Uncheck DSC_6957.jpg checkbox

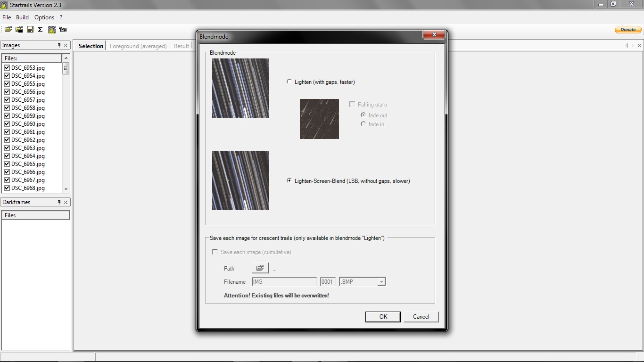[x=7, y=100]
